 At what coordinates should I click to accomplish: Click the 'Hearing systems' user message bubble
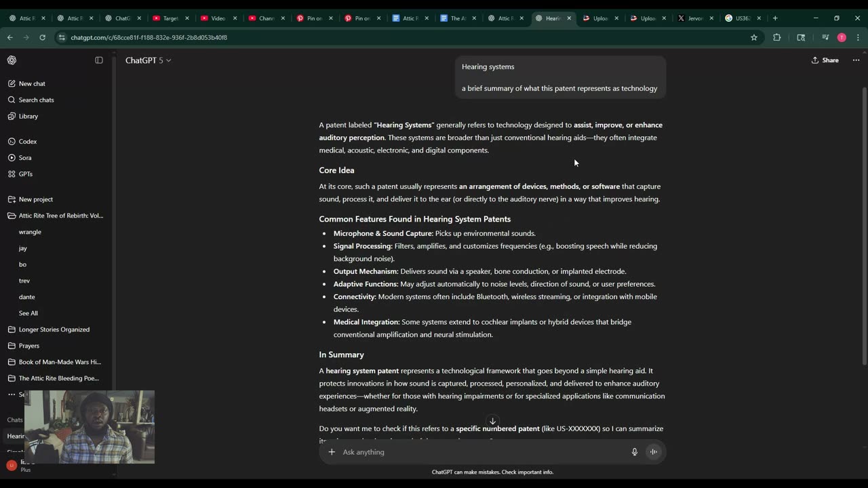559,77
